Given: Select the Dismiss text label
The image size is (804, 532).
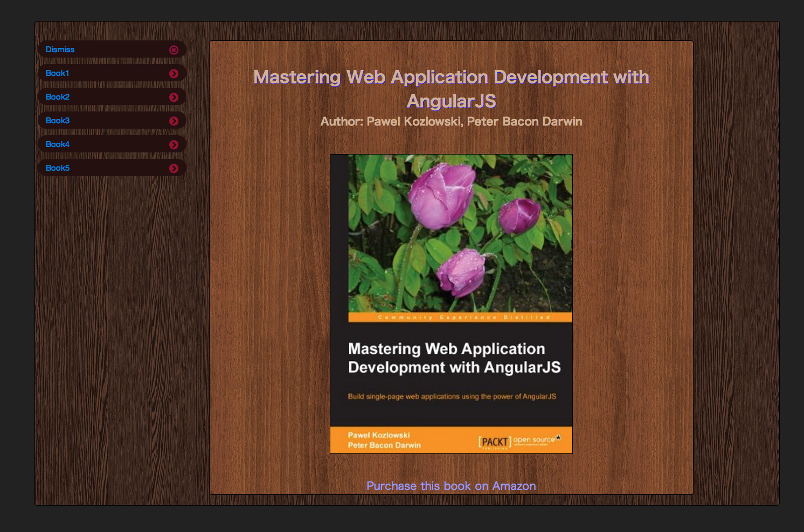Looking at the screenshot, I should [60, 50].
